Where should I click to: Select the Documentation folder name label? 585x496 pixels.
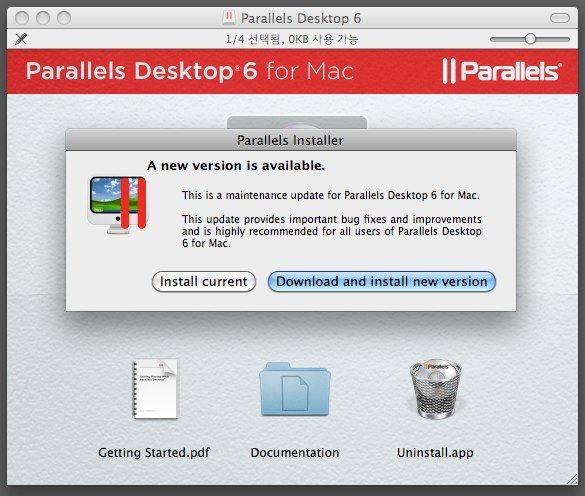[295, 452]
